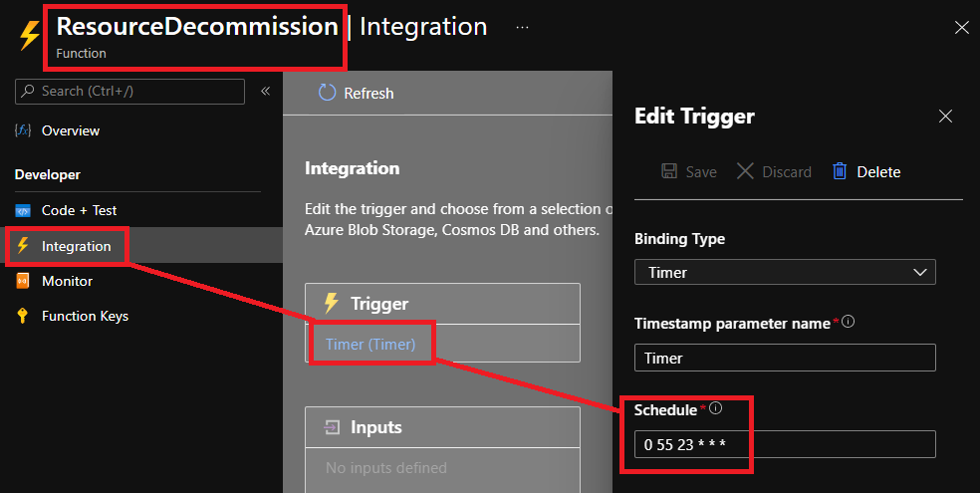The width and height of the screenshot is (980, 493).
Task: Collapse the sidebar with double chevron
Action: point(265,92)
